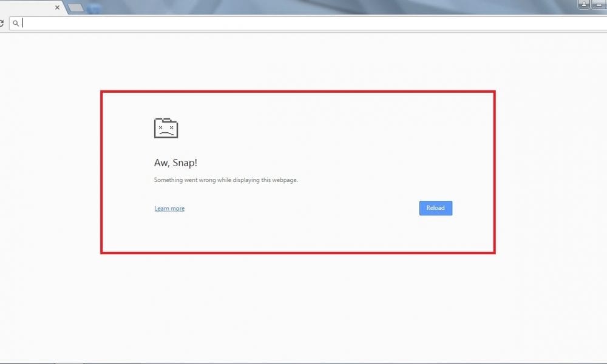The width and height of the screenshot is (607, 364).
Task: Click the magnifier icon inside the address bar
Action: (16, 24)
